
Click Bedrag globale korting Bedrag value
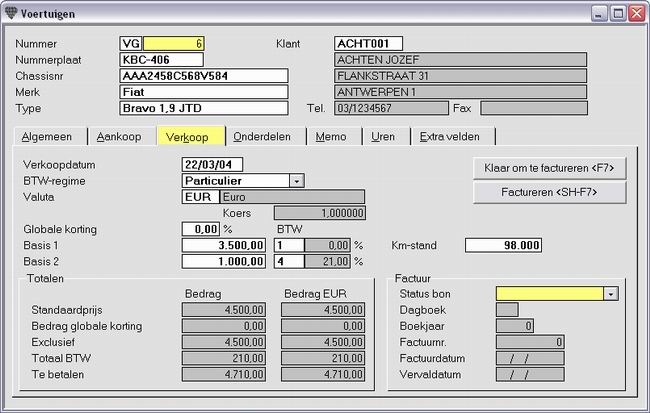coord(224,326)
